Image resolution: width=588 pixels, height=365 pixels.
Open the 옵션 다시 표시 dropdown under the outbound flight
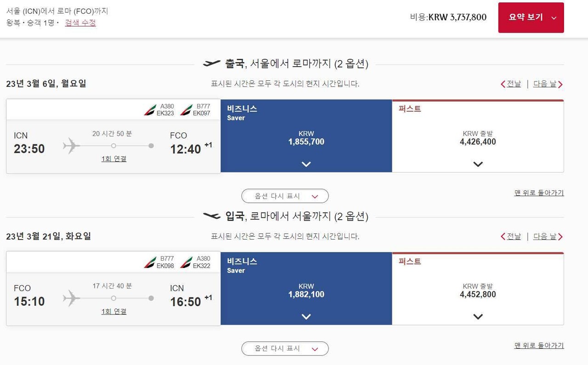[285, 196]
